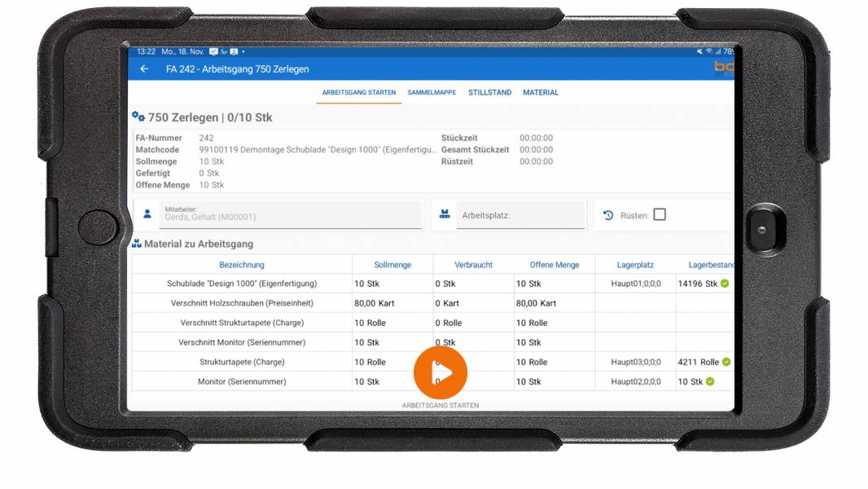This screenshot has height=489, width=868.
Task: Sort by Bezeichnung column header
Action: tap(242, 265)
